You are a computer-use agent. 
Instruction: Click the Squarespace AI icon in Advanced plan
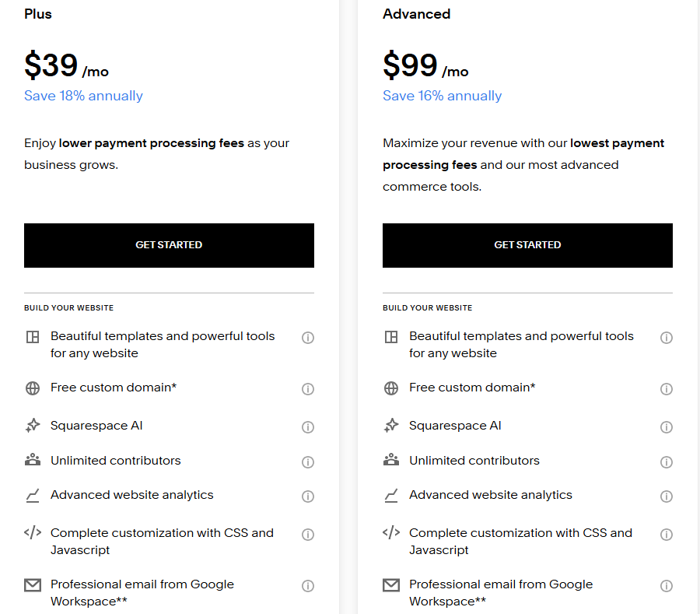coord(390,426)
